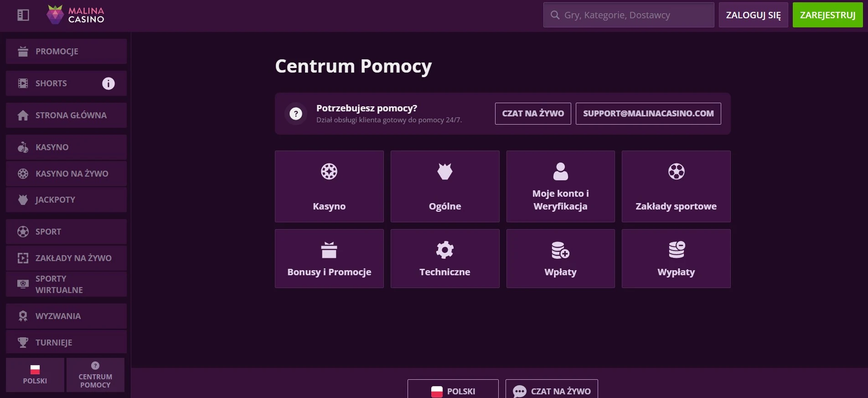Select Zakłady sportowe help category

[x=676, y=186]
